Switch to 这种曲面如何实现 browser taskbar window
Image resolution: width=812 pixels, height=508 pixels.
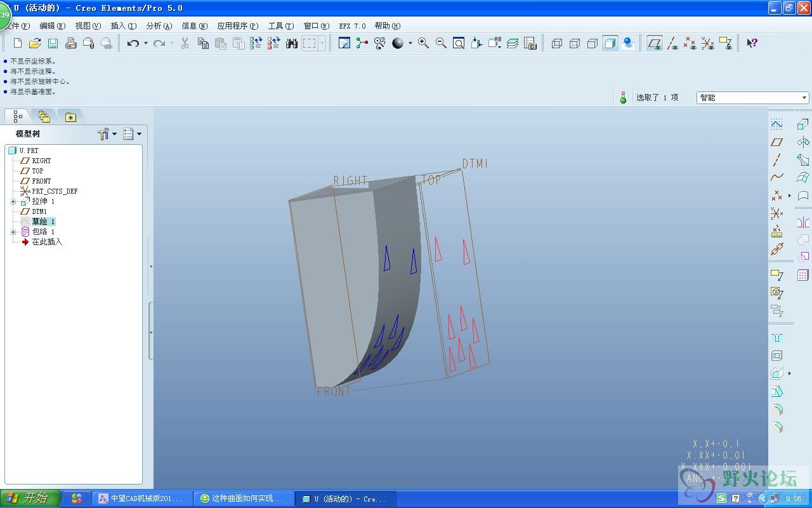tap(244, 498)
